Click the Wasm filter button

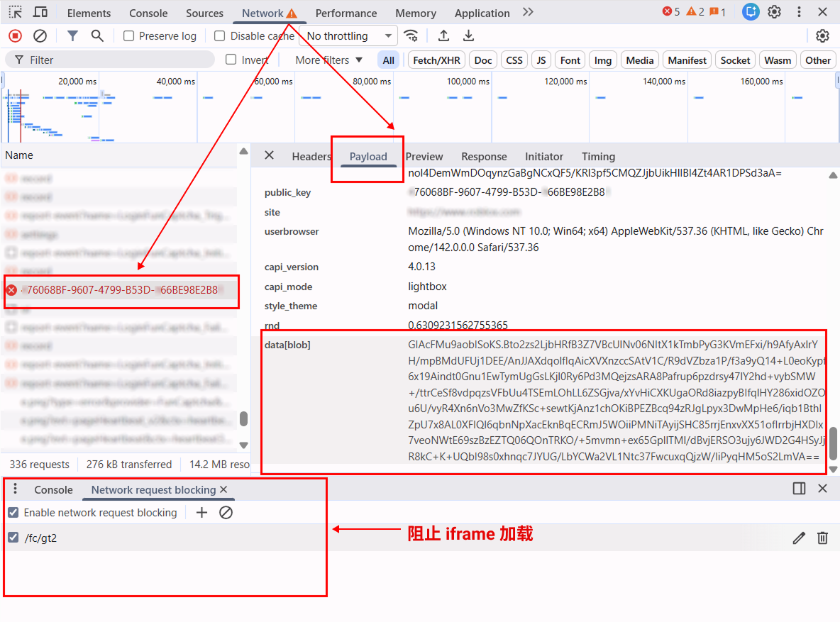[x=777, y=60]
